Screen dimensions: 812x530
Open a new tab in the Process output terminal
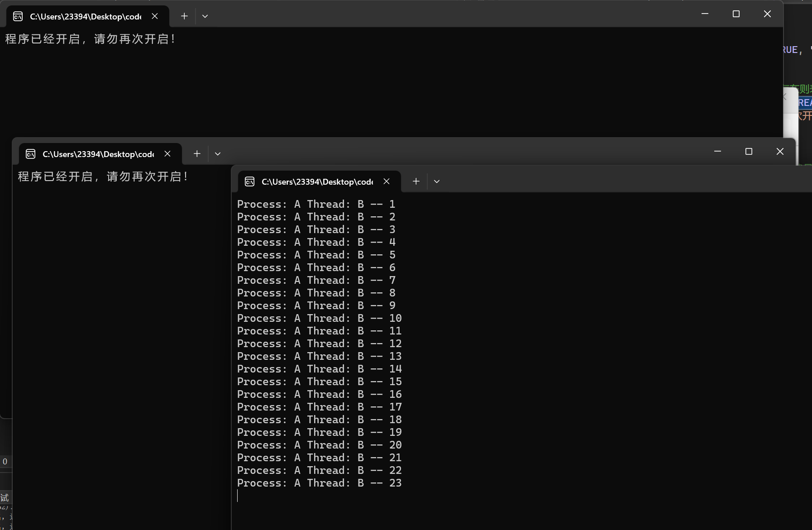[x=416, y=181]
